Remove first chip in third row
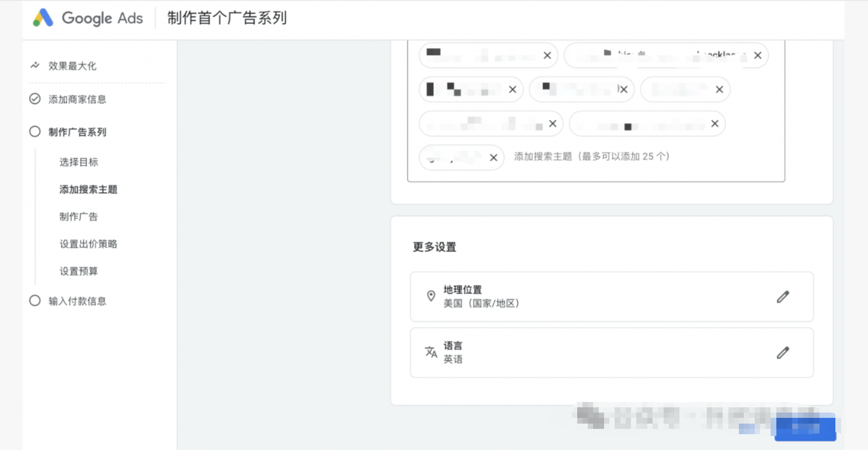868x450 pixels. 553,124
